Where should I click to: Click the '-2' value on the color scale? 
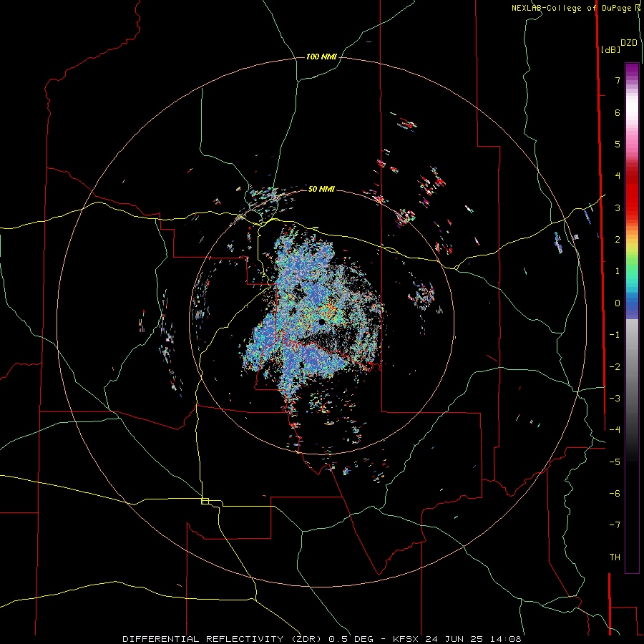(615, 367)
